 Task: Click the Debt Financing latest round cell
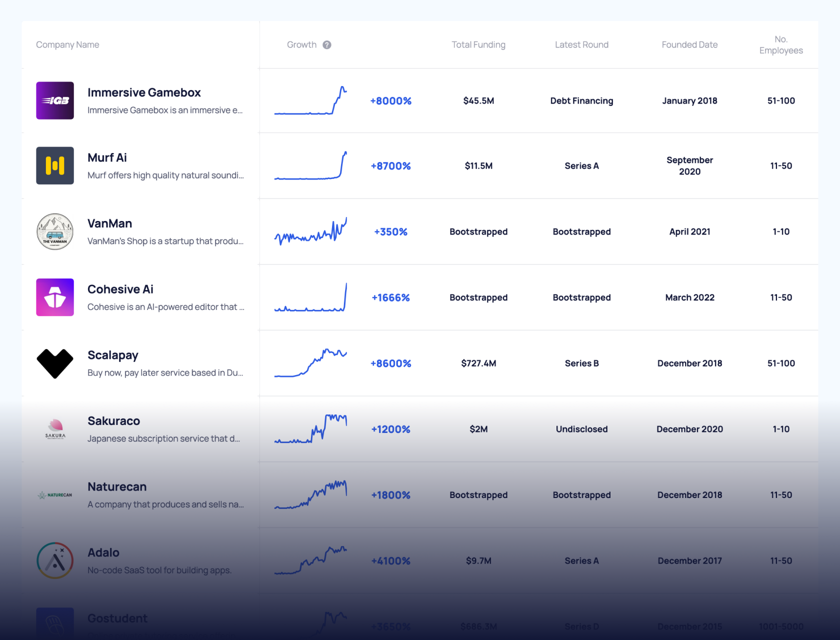581,101
